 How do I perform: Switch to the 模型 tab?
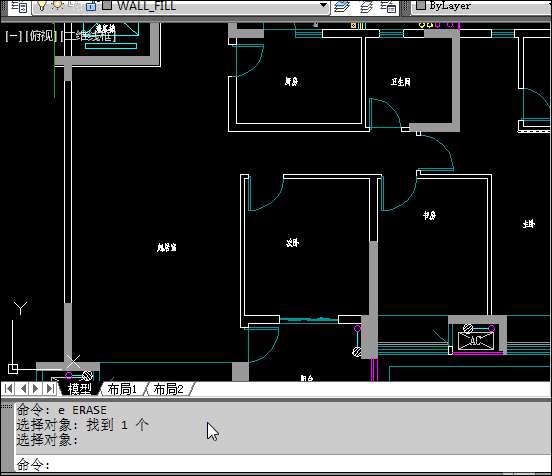click(80, 389)
